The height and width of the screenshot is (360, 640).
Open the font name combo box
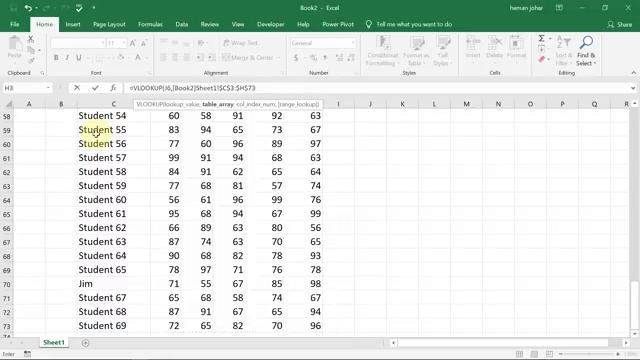(78, 43)
